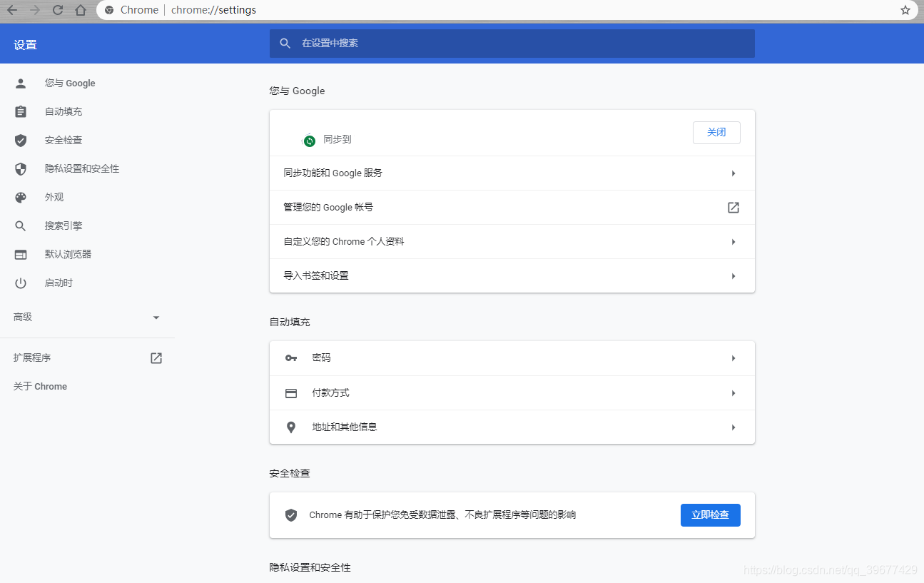Open the 地址和其他信息 row label

tap(345, 427)
